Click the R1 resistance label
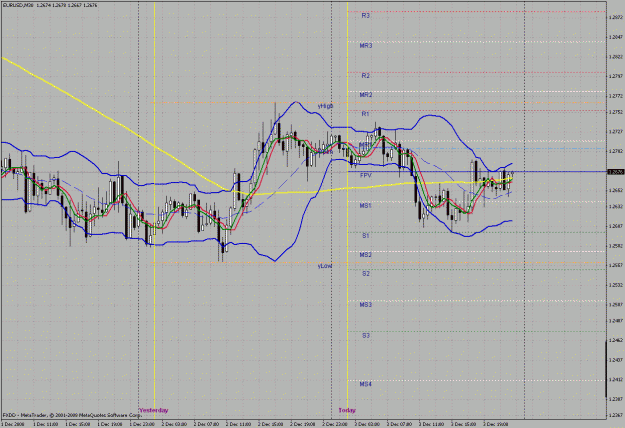The height and width of the screenshot is (428, 625). pyautogui.click(x=366, y=114)
